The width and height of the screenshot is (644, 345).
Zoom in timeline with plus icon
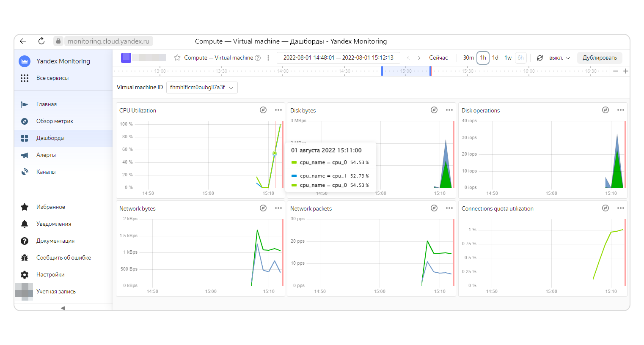pos(626,71)
